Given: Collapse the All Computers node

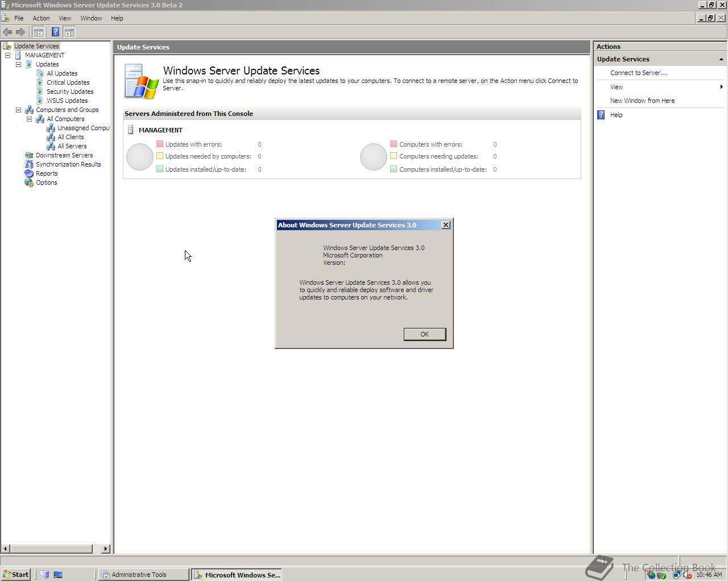Looking at the screenshot, I should pos(29,119).
